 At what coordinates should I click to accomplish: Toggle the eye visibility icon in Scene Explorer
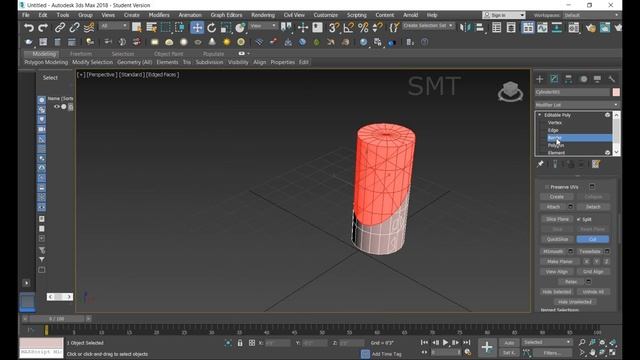[57, 107]
